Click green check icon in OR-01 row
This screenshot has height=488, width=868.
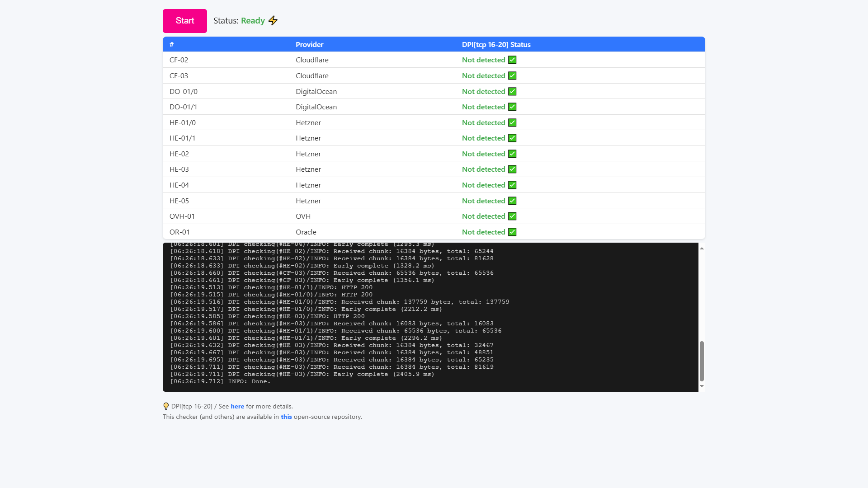512,232
